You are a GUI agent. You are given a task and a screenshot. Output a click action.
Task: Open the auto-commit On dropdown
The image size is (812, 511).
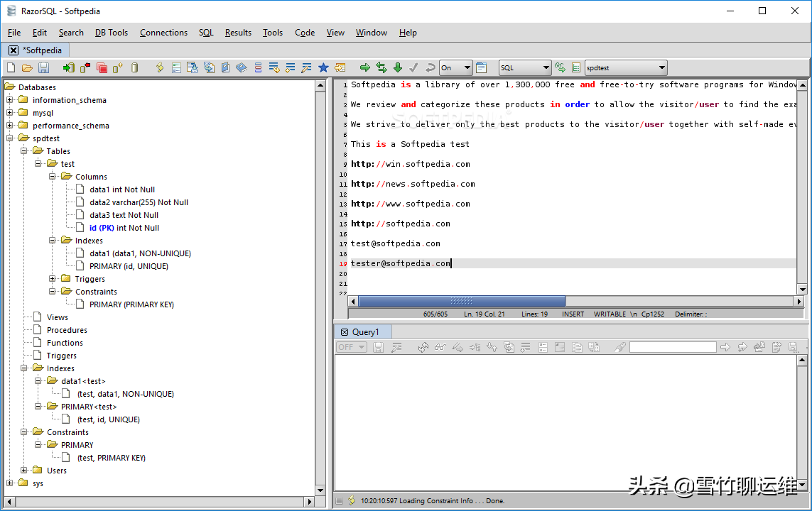pyautogui.click(x=455, y=67)
